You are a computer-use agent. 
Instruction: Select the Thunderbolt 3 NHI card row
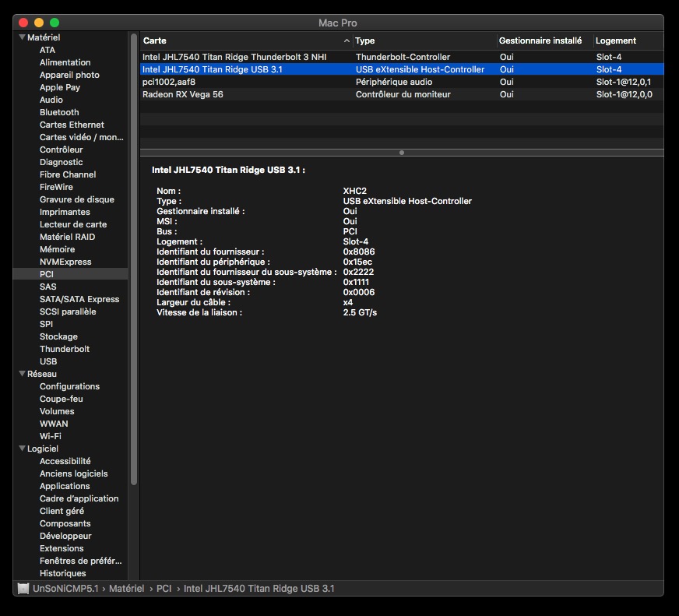402,57
